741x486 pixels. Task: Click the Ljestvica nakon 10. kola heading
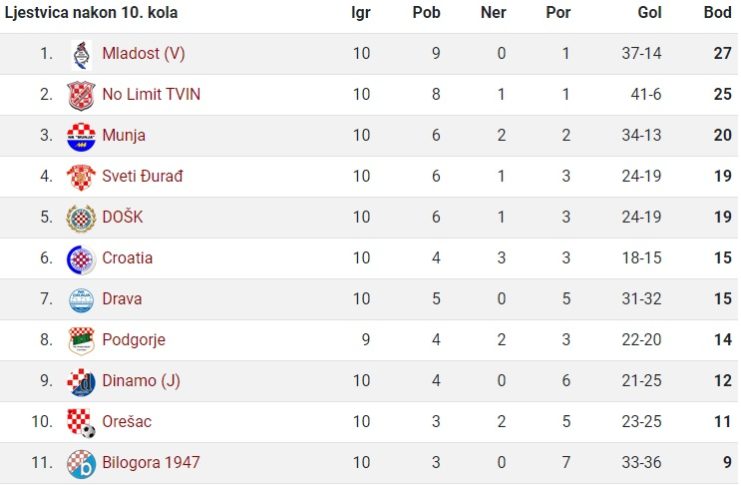pyautogui.click(x=91, y=13)
